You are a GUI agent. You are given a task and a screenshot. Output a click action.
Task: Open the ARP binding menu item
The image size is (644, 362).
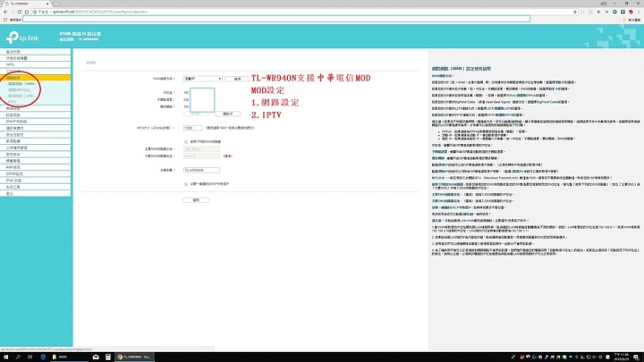[35, 167]
